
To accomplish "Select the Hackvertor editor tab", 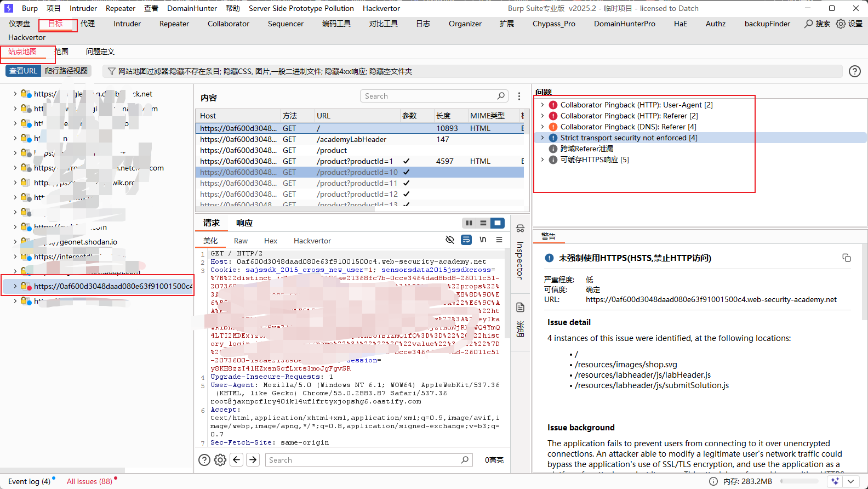I will [312, 241].
